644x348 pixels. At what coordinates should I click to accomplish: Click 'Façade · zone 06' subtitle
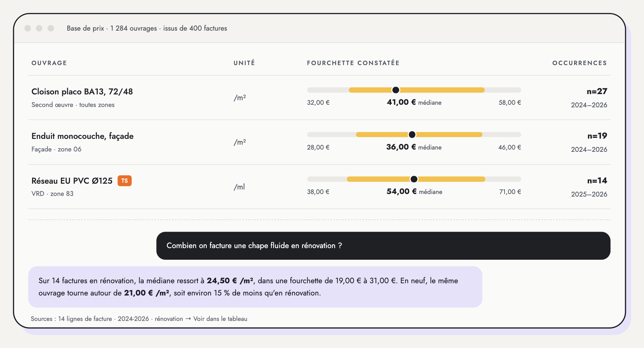56,149
